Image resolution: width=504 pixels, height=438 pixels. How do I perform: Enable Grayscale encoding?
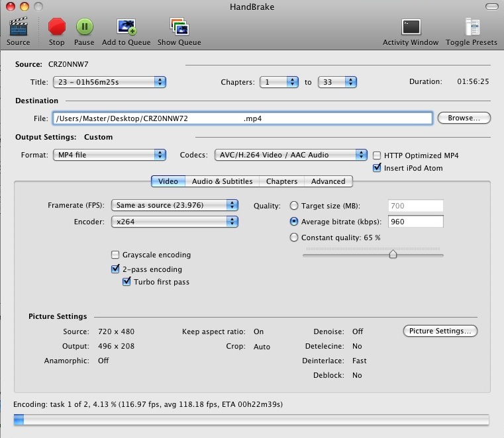point(116,255)
